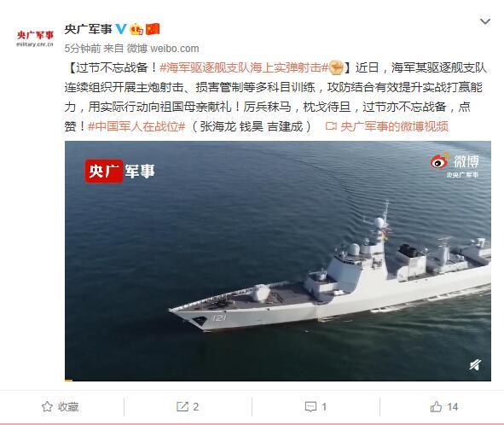Image resolution: width=504 pixels, height=425 pixels.
Task: Open the 央广军事 account name link
Action: click(x=88, y=29)
